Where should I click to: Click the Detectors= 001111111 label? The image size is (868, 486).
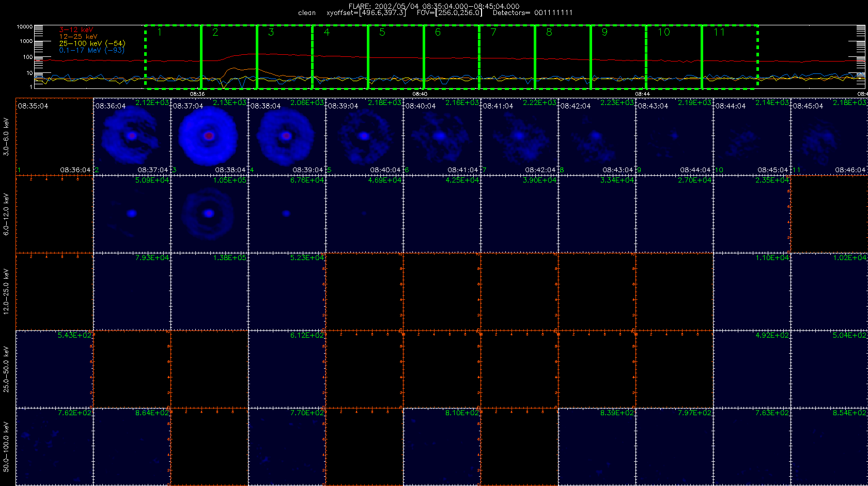(533, 13)
